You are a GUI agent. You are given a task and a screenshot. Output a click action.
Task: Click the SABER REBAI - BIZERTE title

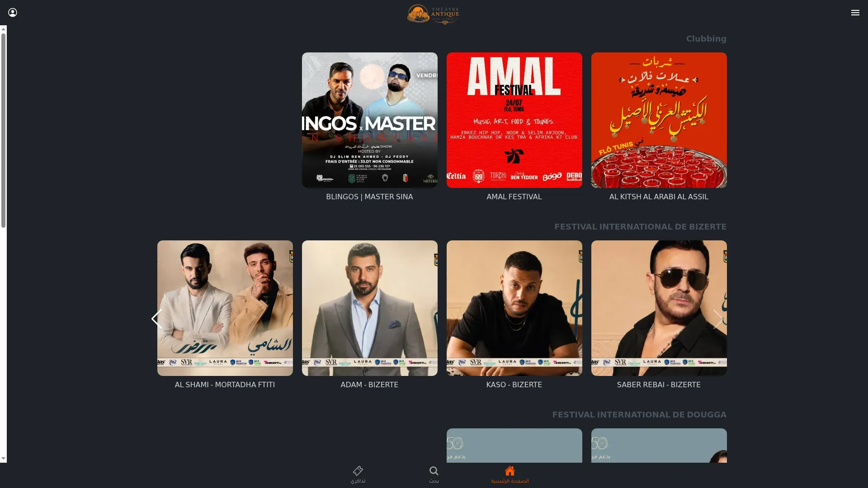tap(659, 385)
